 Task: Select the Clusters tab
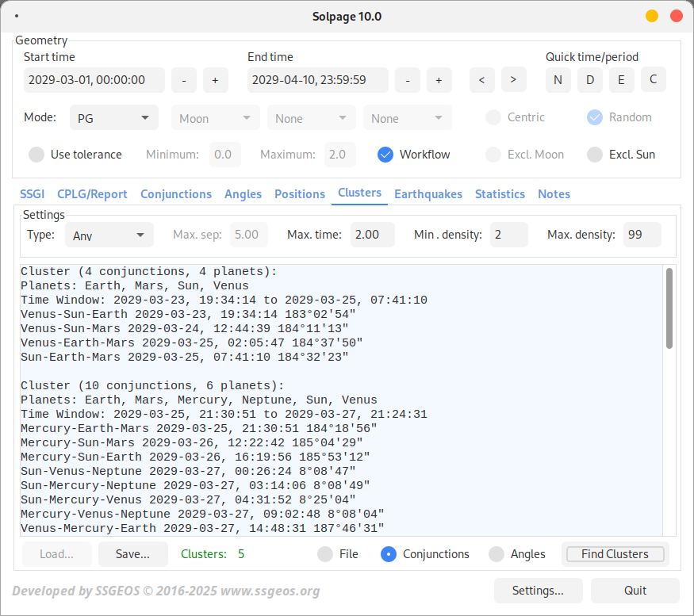(x=359, y=193)
